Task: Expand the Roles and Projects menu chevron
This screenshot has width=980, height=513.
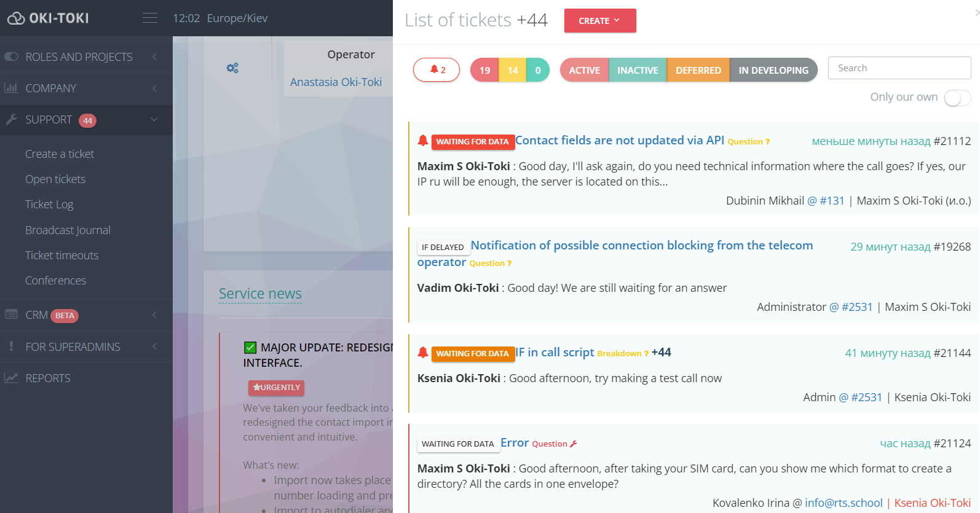Action: click(x=154, y=57)
